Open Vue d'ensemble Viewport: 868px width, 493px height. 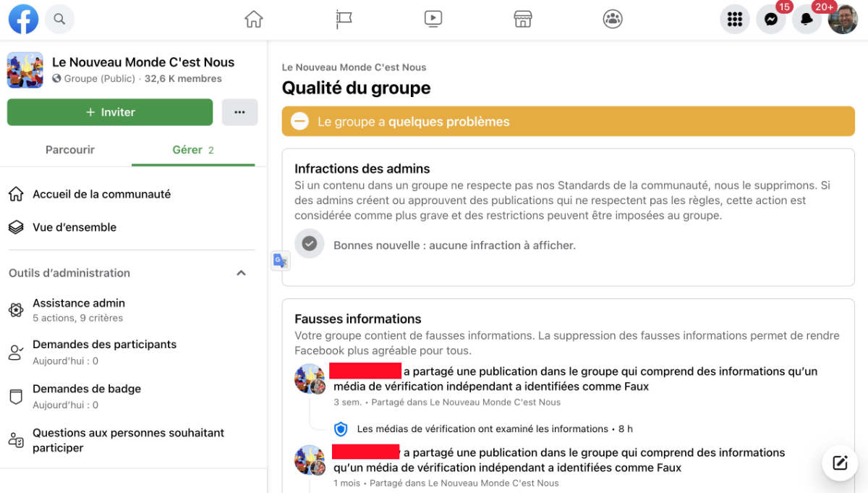point(130,227)
